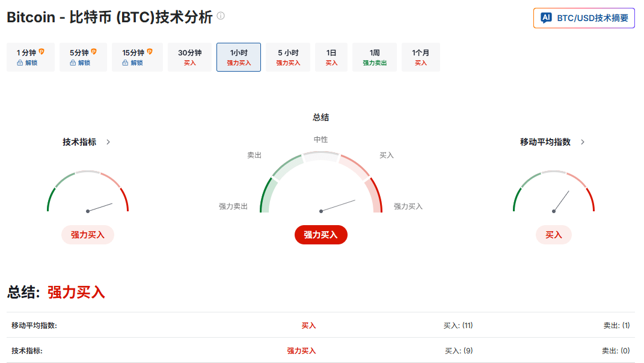Select the 5分钟 timeframe tab
644x363 pixels.
(83, 57)
